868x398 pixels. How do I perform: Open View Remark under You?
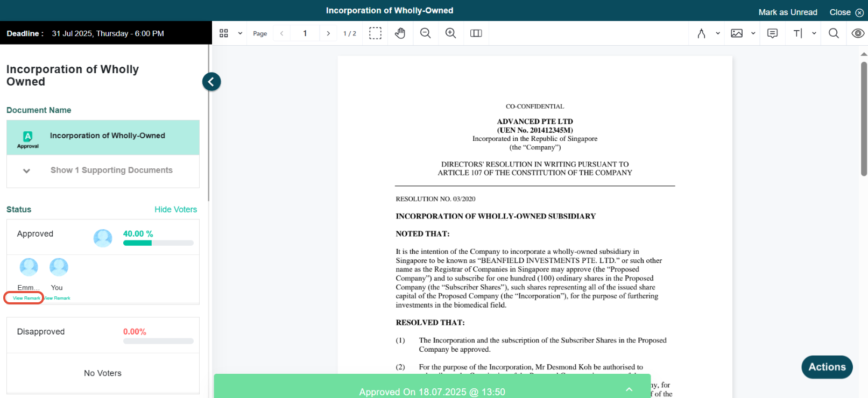coord(57,298)
